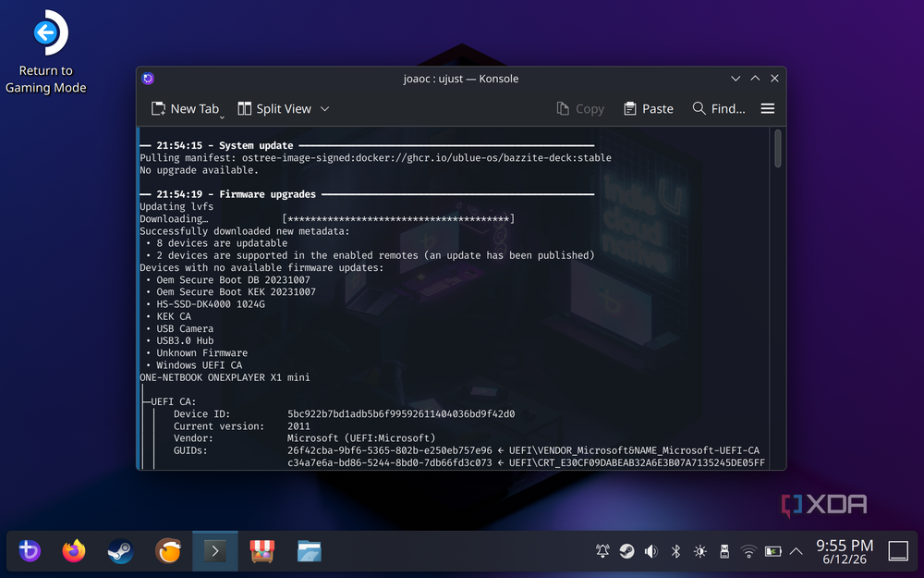Viewport: 924px width, 578px height.
Task: Launch Firefox from the taskbar
Action: pos(74,551)
